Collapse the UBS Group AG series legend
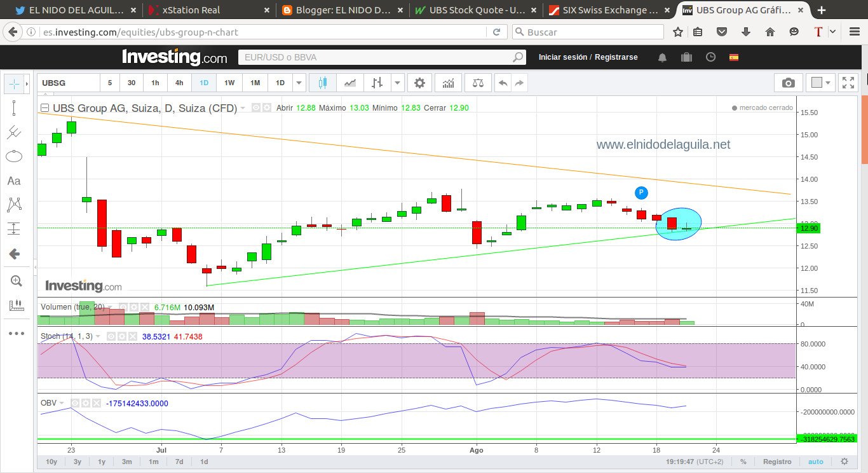 (x=45, y=108)
